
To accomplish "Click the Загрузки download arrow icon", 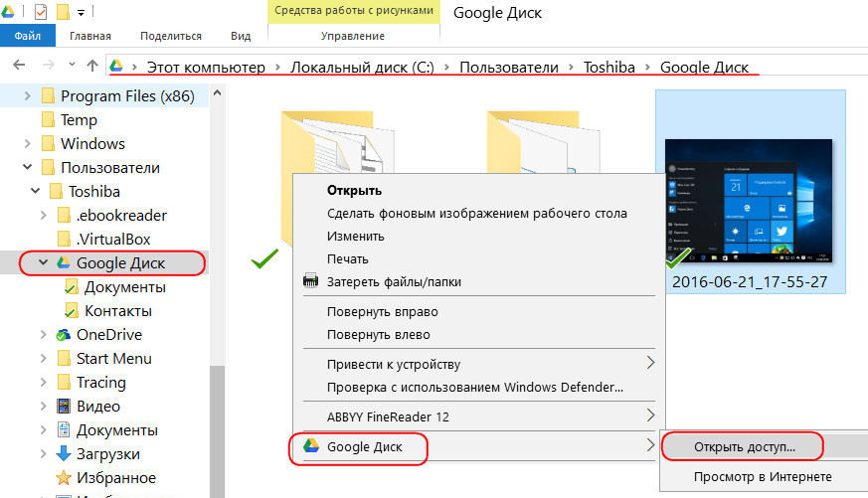I will [64, 453].
